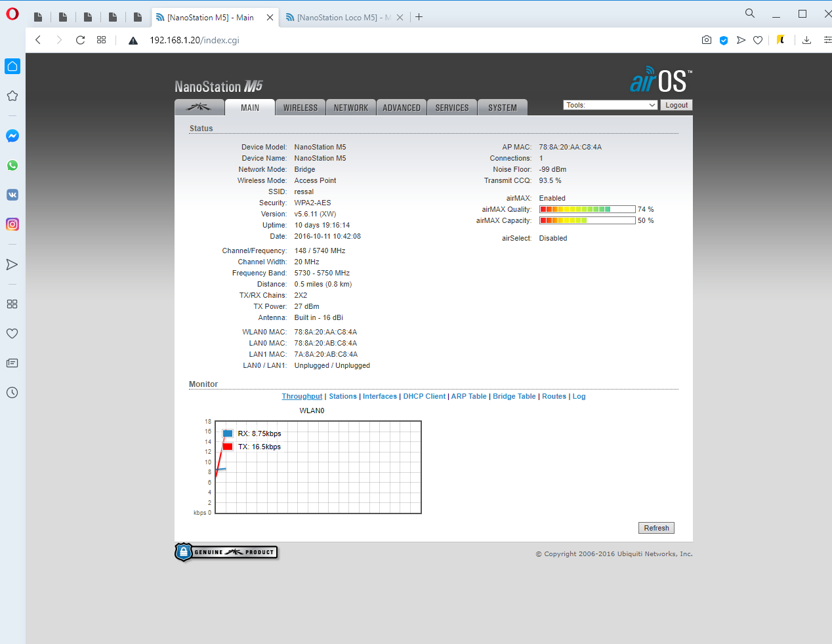Open WhatsApp in sidebar
The height and width of the screenshot is (644, 832).
(12, 165)
